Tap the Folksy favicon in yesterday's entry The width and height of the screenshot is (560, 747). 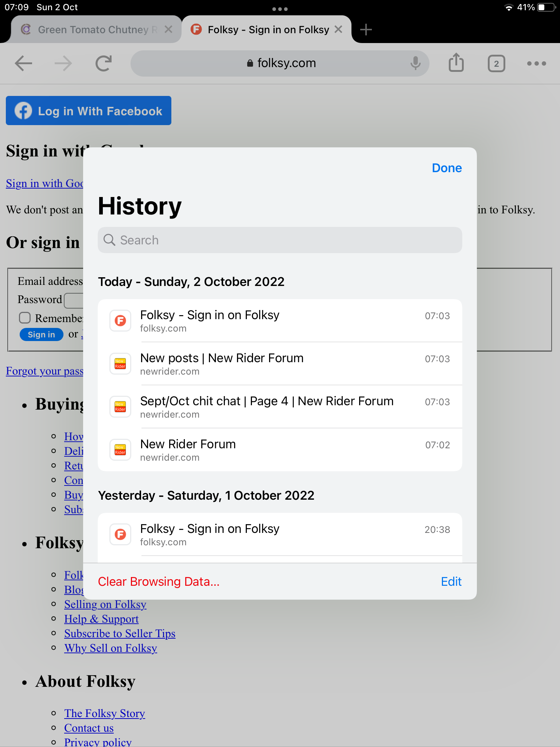[120, 534]
